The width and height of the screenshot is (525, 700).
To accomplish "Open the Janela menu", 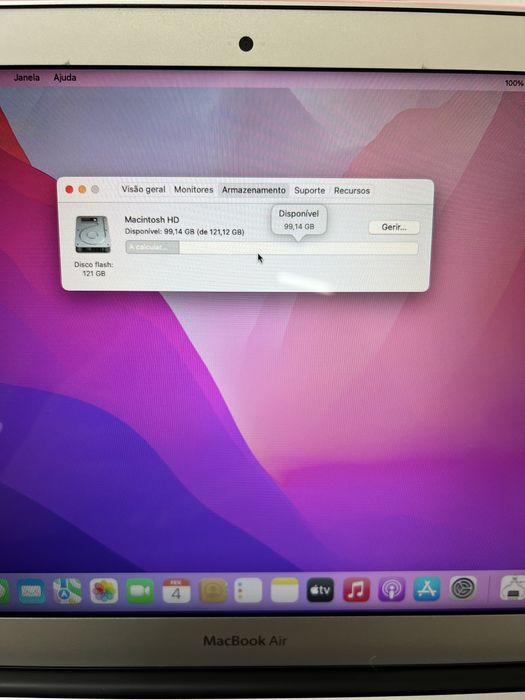I will click(x=27, y=77).
